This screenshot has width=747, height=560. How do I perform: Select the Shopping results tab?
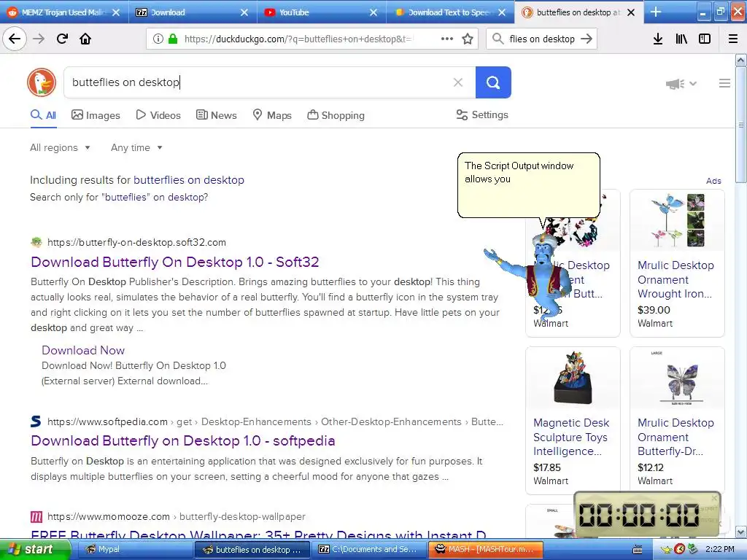336,115
